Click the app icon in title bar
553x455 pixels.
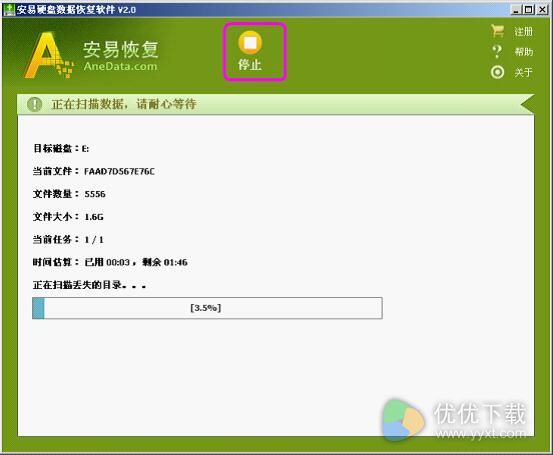tap(9, 9)
